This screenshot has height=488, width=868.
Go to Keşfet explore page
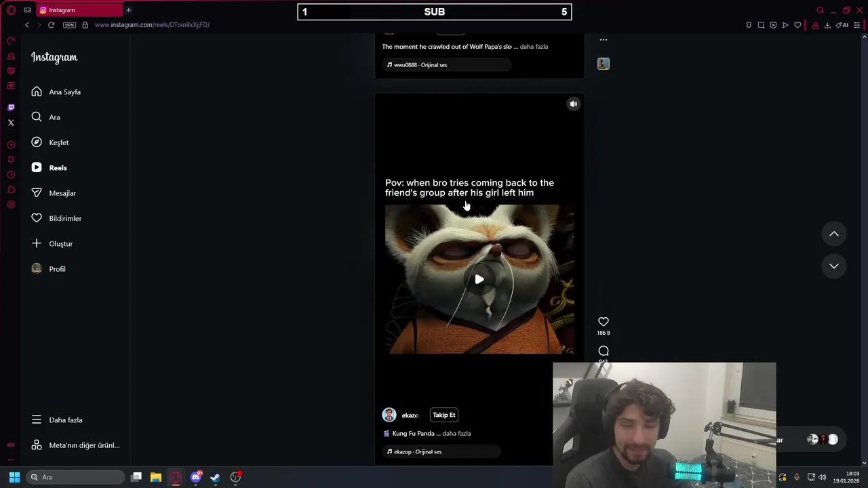pyautogui.click(x=50, y=142)
